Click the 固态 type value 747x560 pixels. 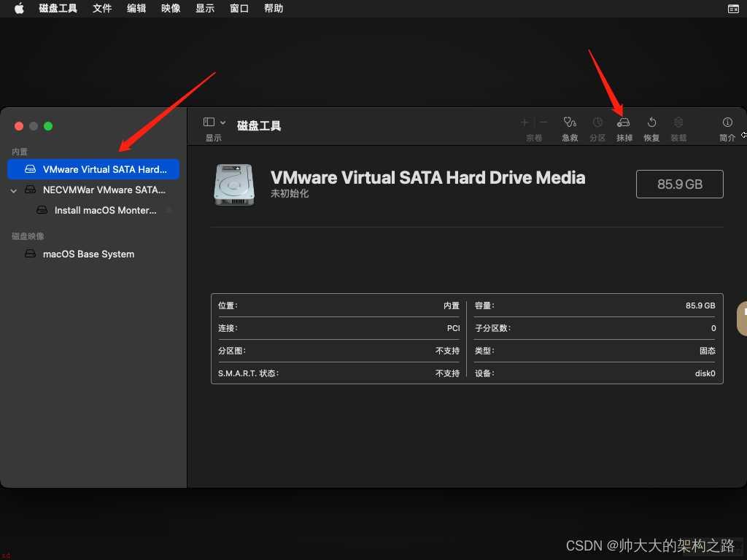tap(708, 351)
